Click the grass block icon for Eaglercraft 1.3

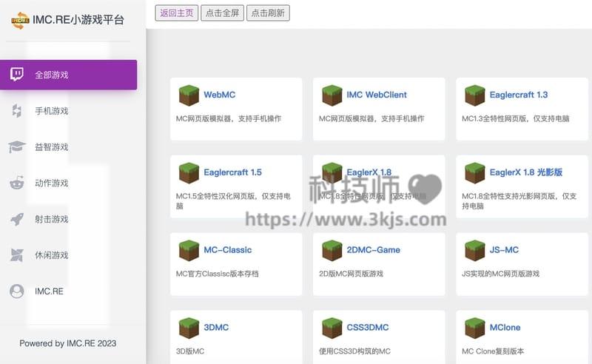tap(474, 95)
